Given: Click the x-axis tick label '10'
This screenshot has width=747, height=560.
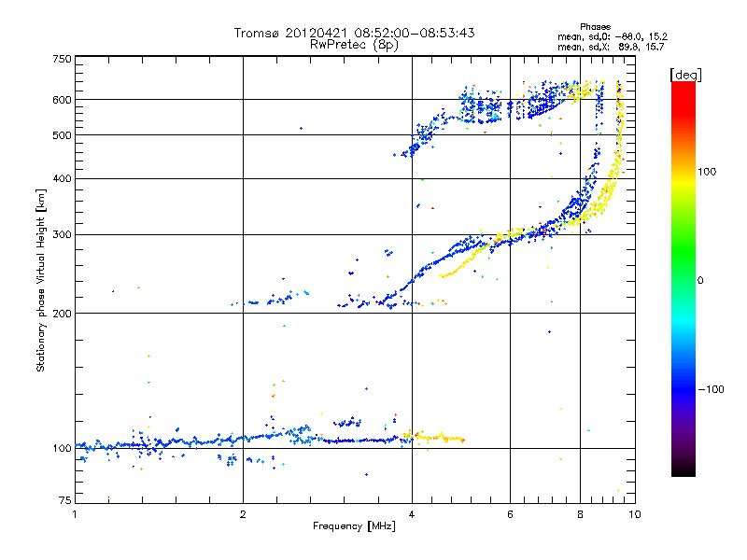Looking at the screenshot, I should (635, 515).
